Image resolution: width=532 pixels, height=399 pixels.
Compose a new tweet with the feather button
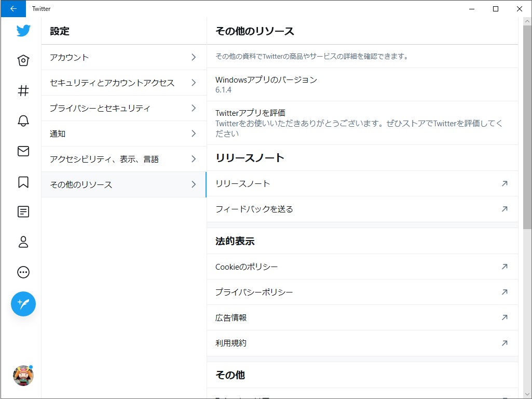coord(23,304)
